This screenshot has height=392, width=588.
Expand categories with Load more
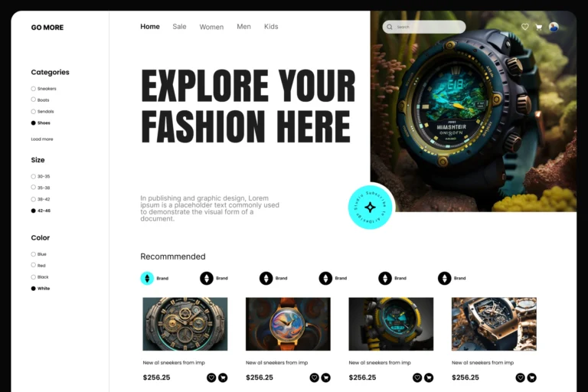42,139
